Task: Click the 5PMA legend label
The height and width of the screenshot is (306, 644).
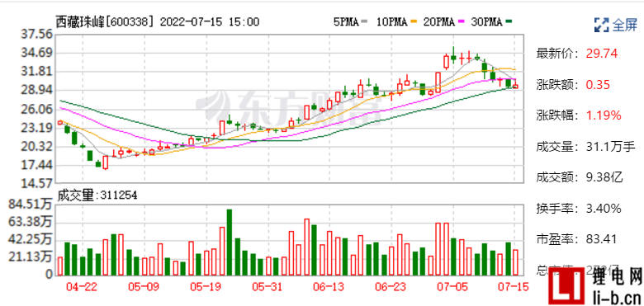Action: pyautogui.click(x=346, y=22)
